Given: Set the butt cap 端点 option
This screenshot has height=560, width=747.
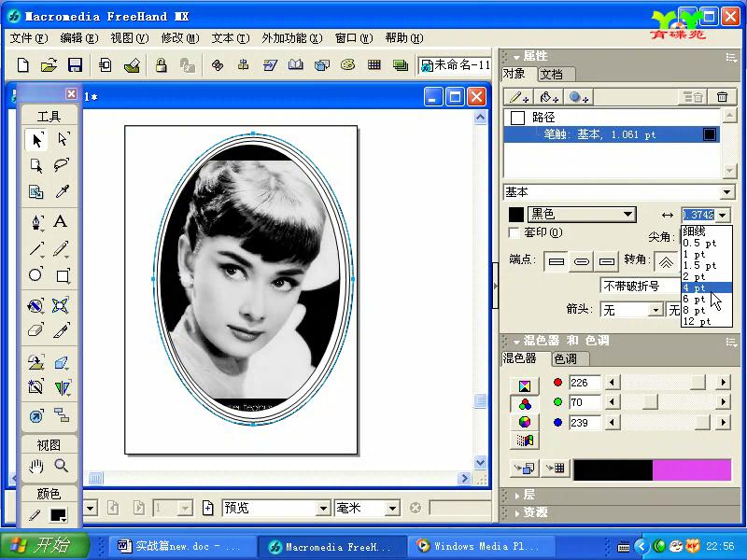Looking at the screenshot, I should (556, 261).
